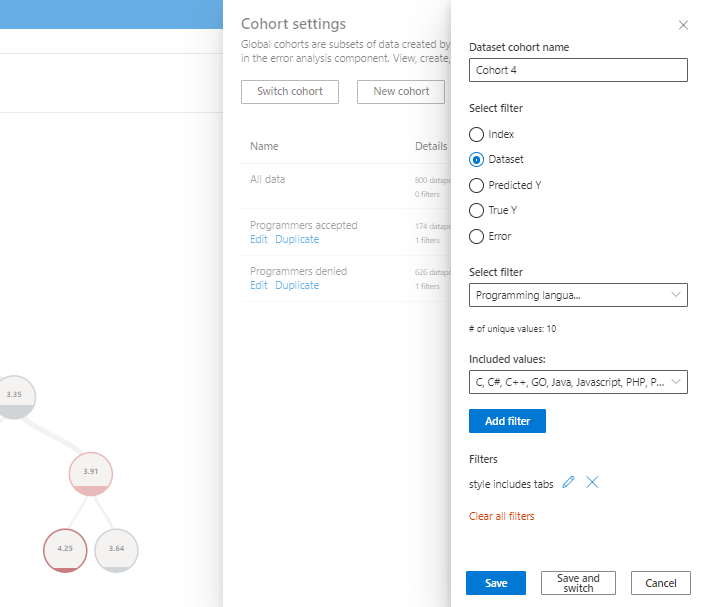This screenshot has height=607, width=703.
Task: Click the Save and switch button
Action: pos(578,583)
